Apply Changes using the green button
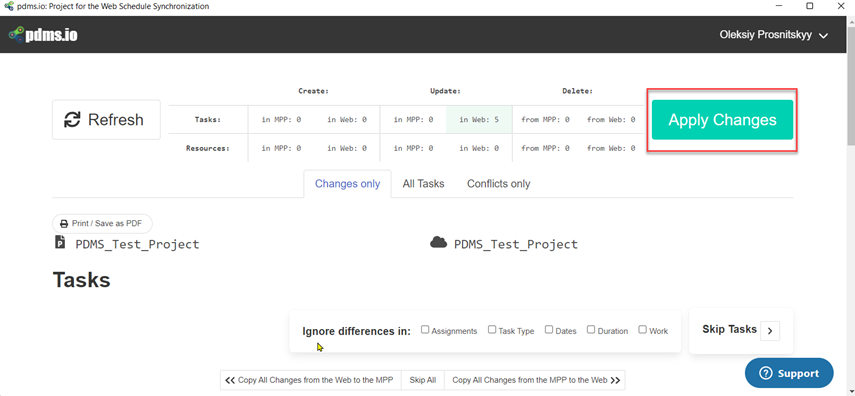Image resolution: width=855 pixels, height=396 pixels. click(x=722, y=119)
